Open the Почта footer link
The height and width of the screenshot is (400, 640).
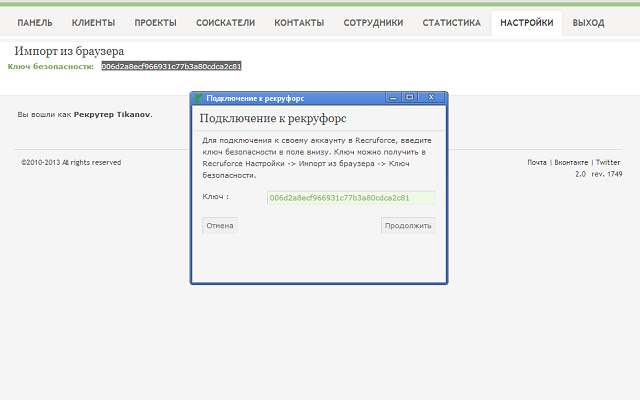coord(537,162)
